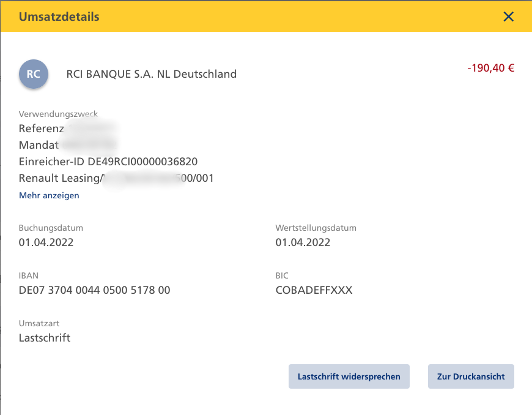Click the 'Verwendungszweck' label
Image resolution: width=532 pixels, height=415 pixels.
pyautogui.click(x=58, y=114)
